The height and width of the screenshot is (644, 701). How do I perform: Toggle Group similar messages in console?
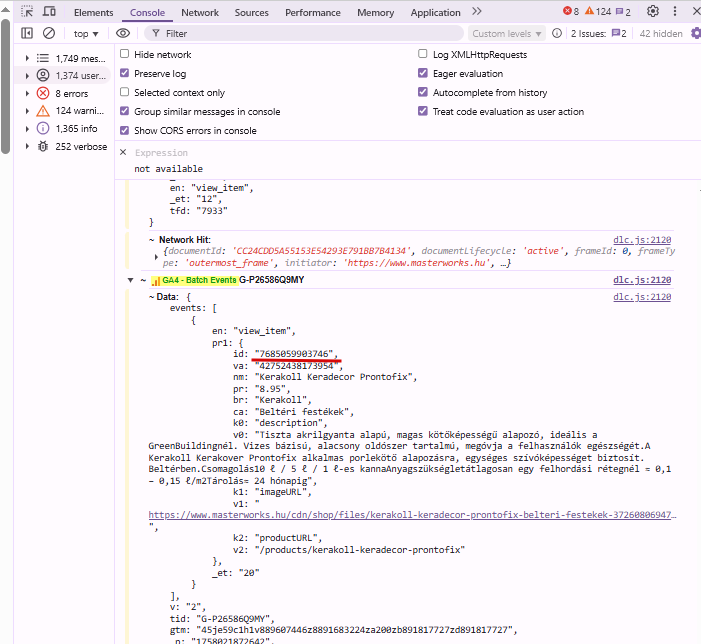[x=125, y=111]
